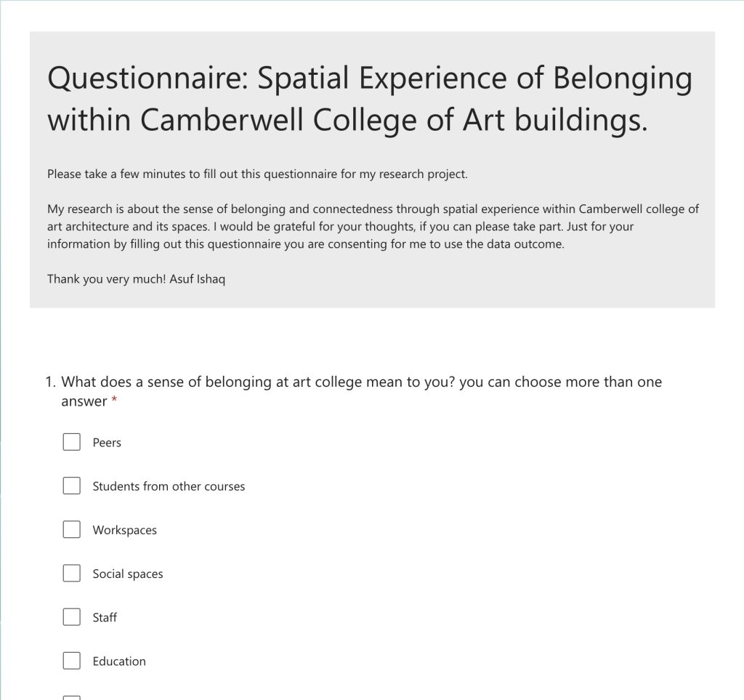Click the Peers option label

107,442
